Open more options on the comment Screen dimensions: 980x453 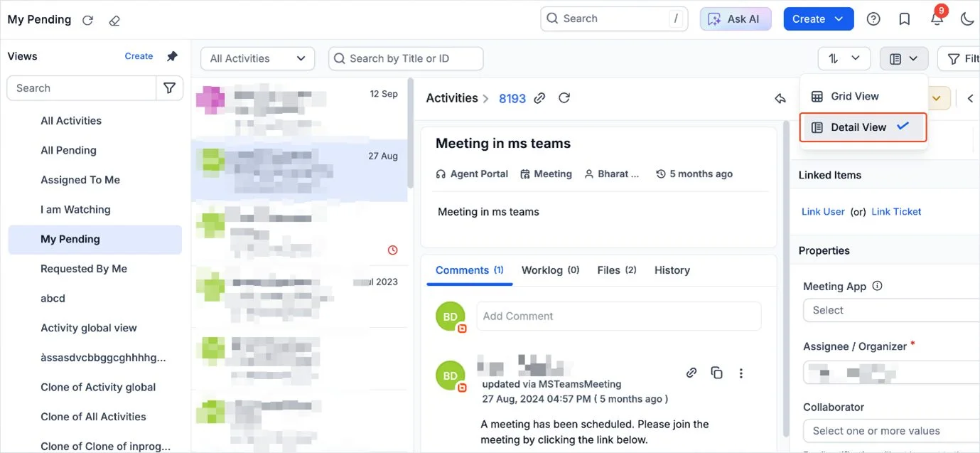[x=741, y=373]
